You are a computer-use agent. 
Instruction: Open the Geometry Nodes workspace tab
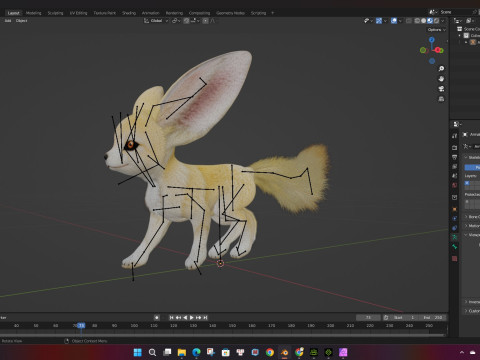230,13
